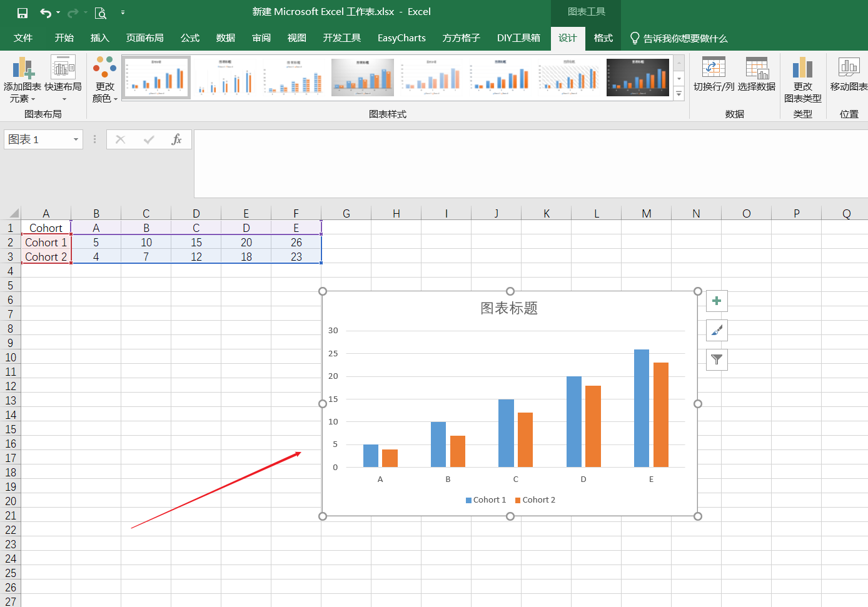Click chart styles gallery down arrow
The image size is (868, 607).
click(x=679, y=79)
